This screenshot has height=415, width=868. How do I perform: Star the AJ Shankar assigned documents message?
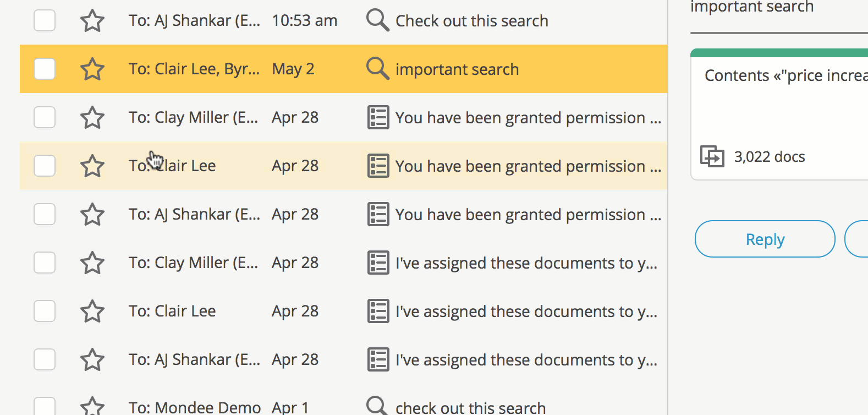click(92, 359)
